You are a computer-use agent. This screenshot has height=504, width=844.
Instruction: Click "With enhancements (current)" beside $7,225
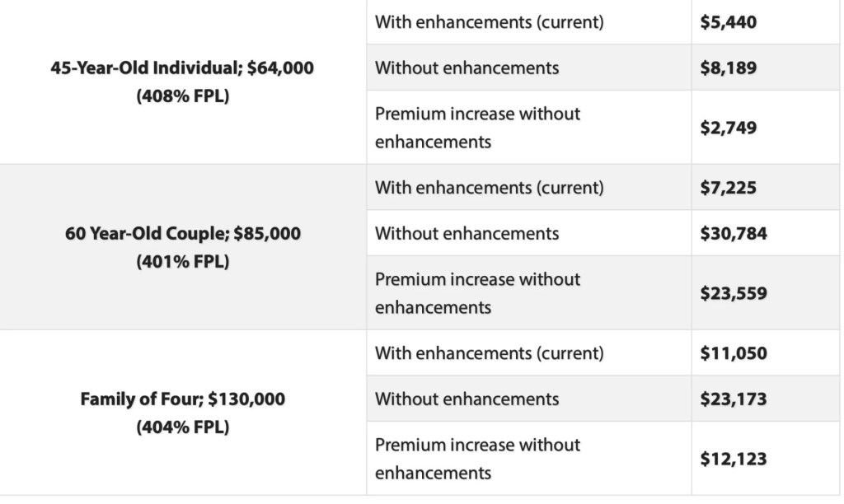[x=490, y=188]
